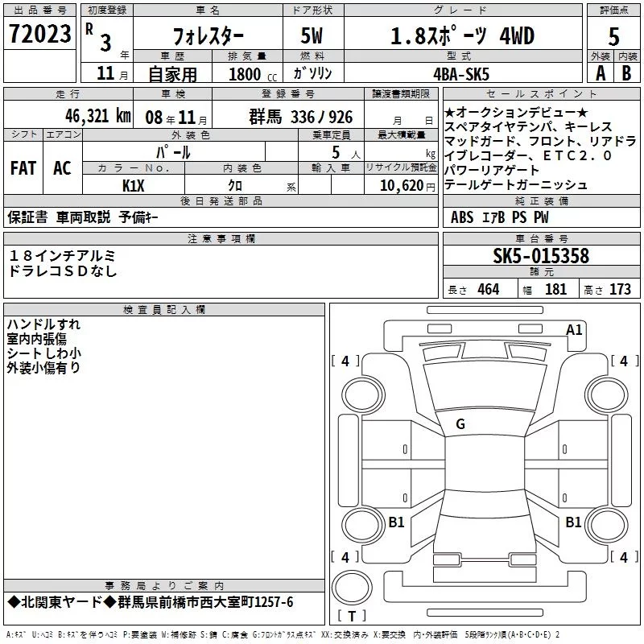Click the lot number 72023
This screenshot has height=644, width=644.
[x=39, y=34]
